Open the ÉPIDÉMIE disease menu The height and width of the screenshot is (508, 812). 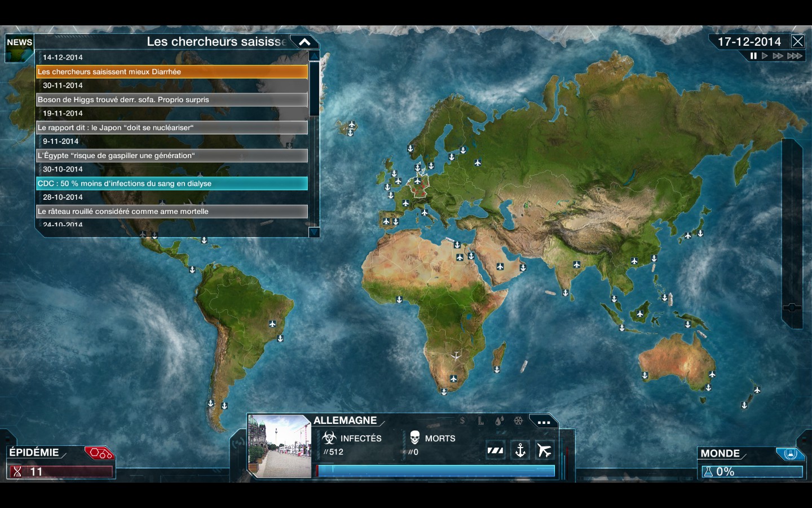coord(34,453)
